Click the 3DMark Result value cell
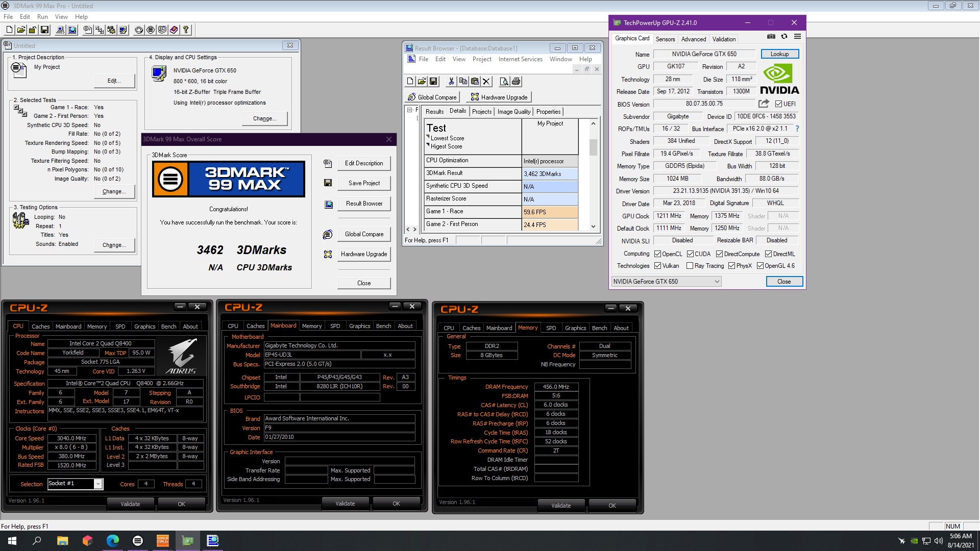 [x=550, y=174]
